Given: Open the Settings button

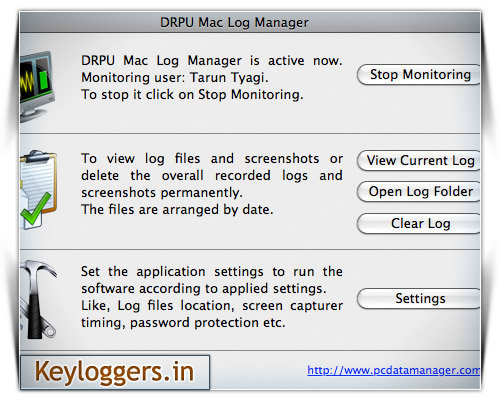Looking at the screenshot, I should tap(419, 298).
